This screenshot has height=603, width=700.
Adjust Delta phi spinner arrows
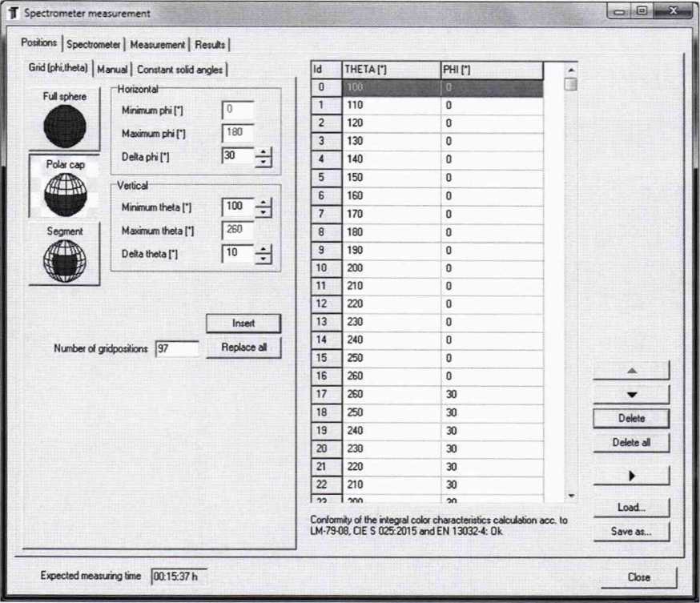pyautogui.click(x=264, y=157)
